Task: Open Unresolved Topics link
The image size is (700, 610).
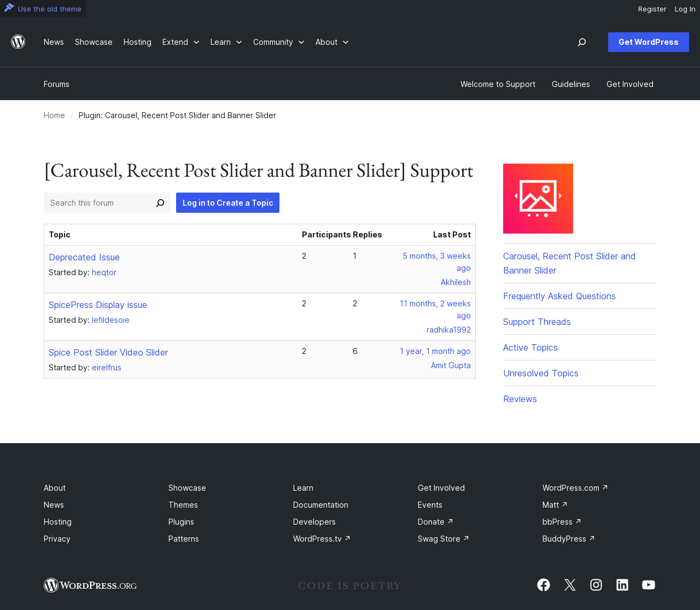Action: [x=541, y=373]
